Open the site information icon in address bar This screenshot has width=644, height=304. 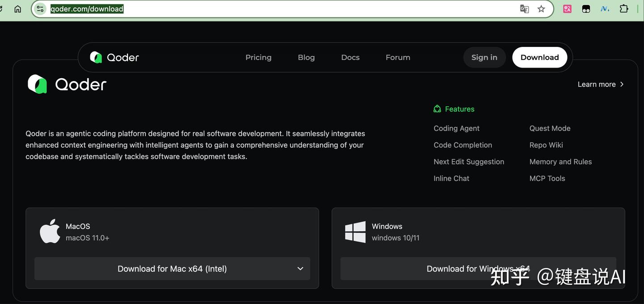click(x=40, y=9)
